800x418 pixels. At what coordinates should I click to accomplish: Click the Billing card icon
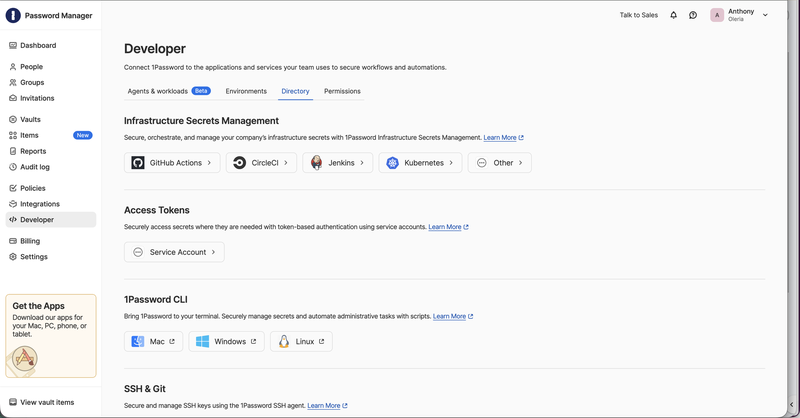click(13, 241)
